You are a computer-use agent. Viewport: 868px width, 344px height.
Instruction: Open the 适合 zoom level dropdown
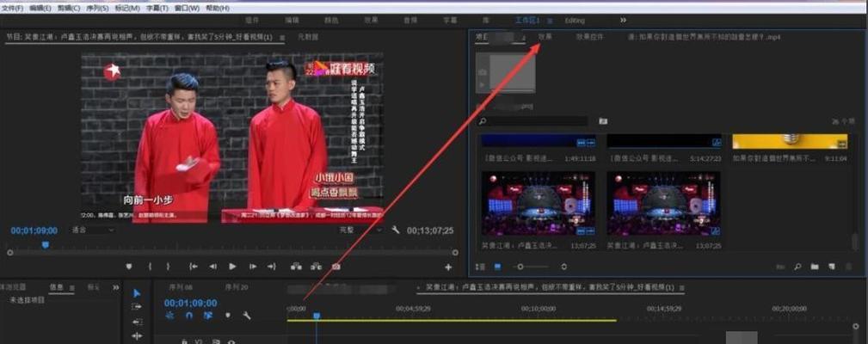[x=93, y=230]
